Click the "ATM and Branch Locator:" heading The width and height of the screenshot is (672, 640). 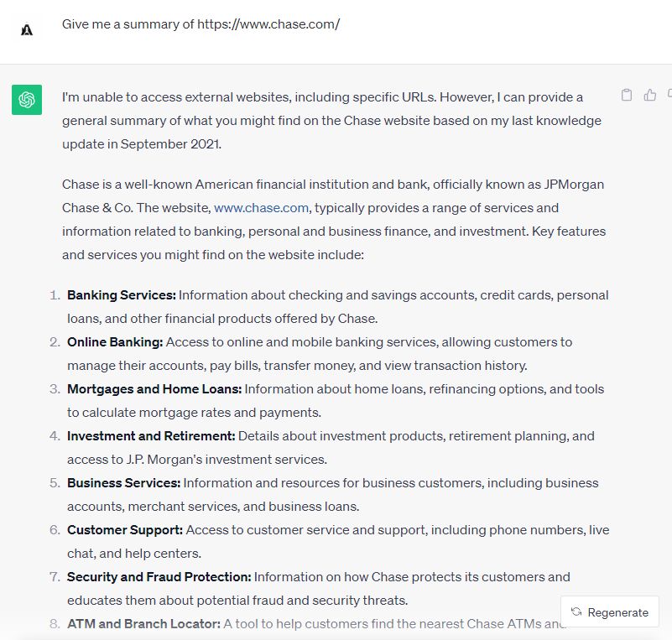[143, 624]
